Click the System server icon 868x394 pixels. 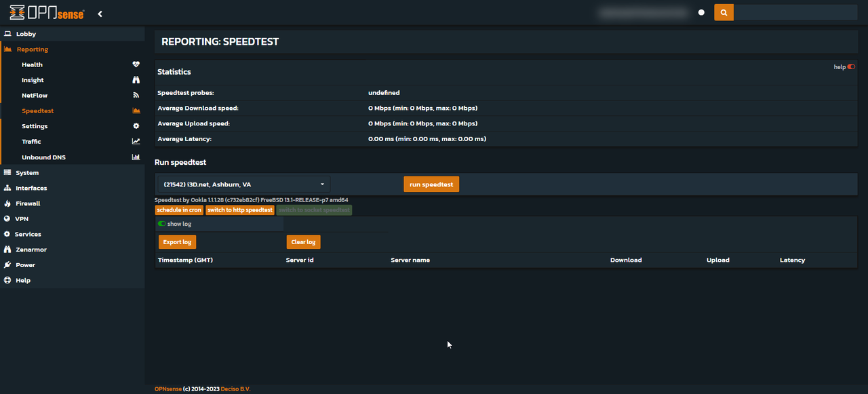tap(7, 172)
